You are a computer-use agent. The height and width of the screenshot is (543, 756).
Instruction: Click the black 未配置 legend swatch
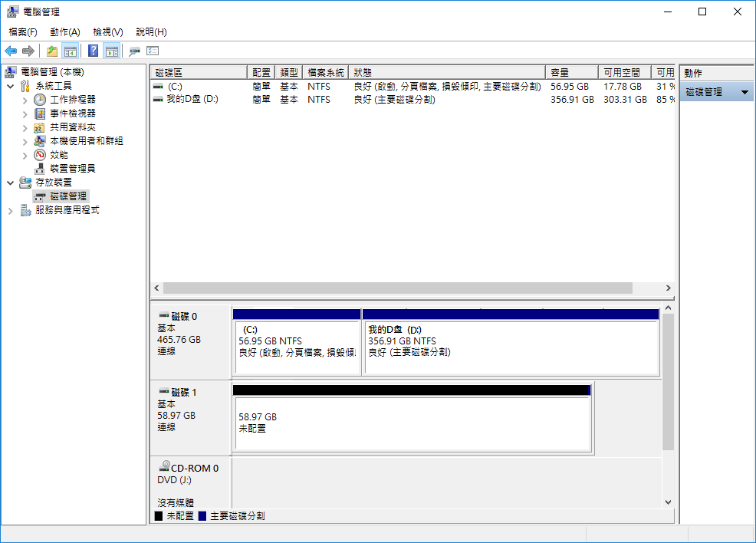click(x=159, y=516)
